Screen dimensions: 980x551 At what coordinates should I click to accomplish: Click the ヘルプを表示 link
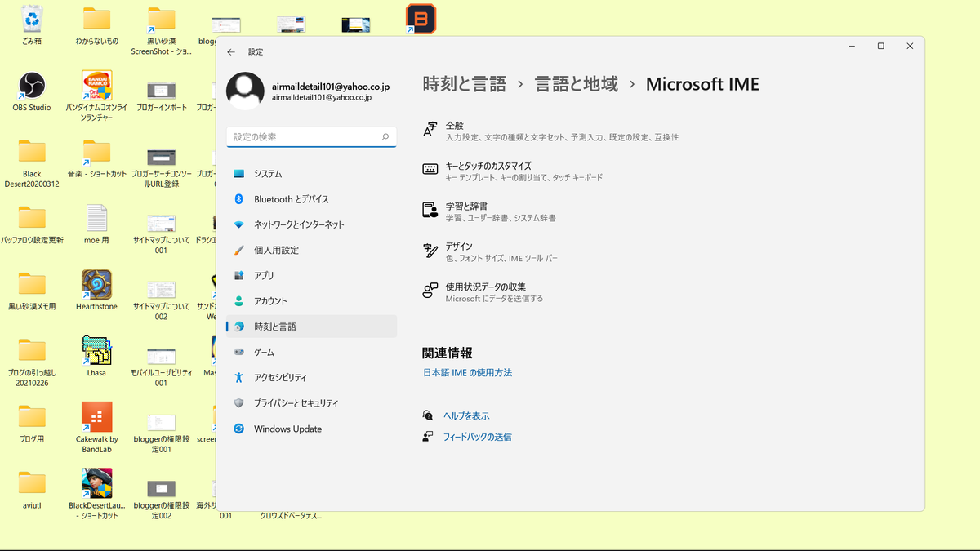click(466, 415)
